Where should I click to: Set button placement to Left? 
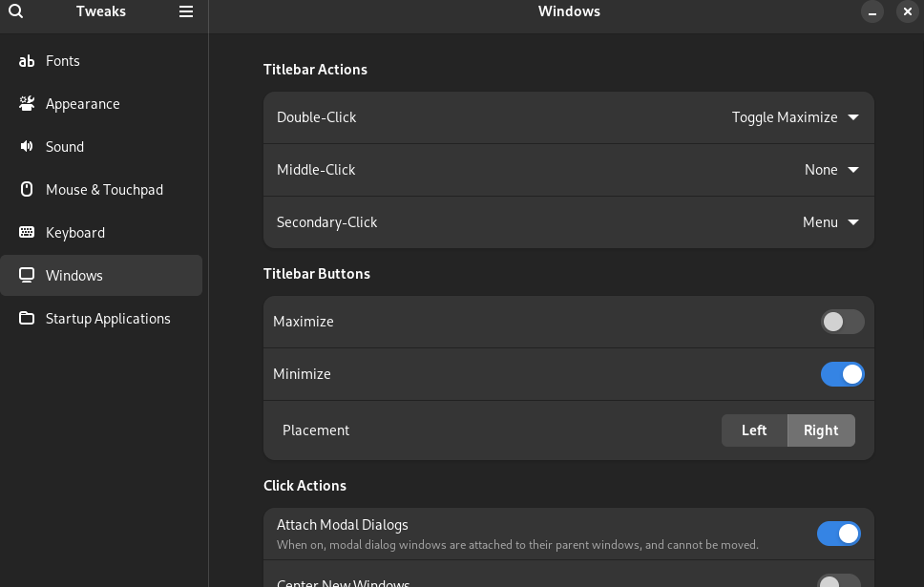754,430
